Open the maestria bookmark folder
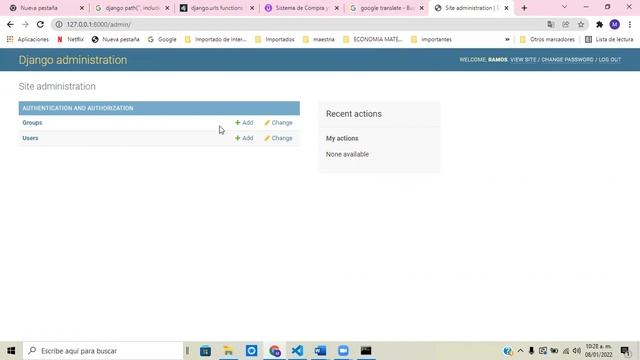 319,39
